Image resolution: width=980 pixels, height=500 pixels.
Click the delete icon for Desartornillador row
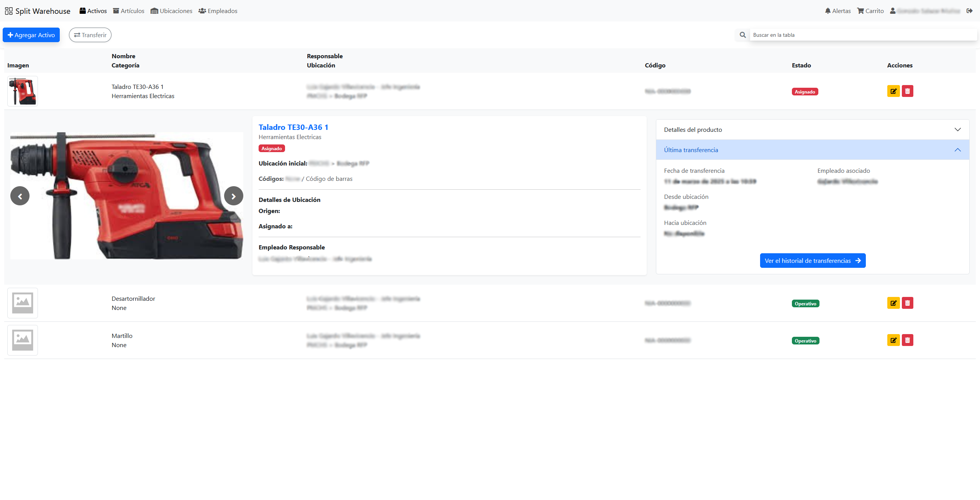tap(907, 303)
